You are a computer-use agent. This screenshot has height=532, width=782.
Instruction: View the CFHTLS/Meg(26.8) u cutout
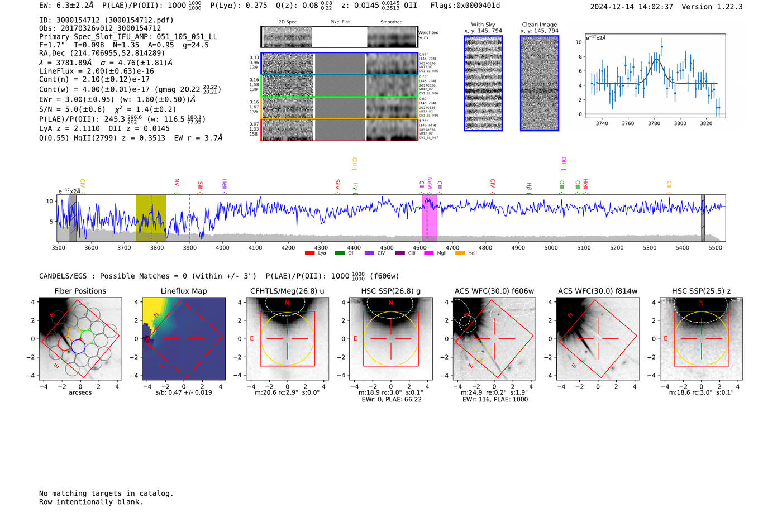coord(287,338)
